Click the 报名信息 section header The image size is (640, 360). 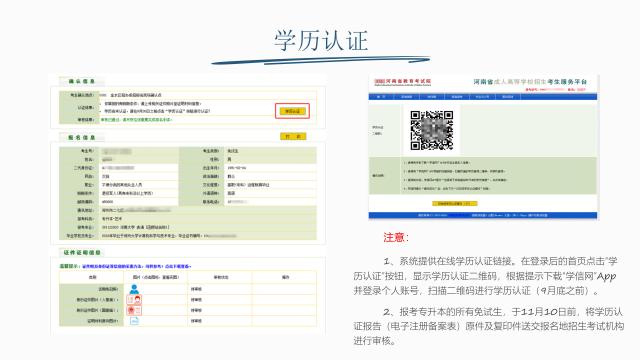click(x=82, y=137)
